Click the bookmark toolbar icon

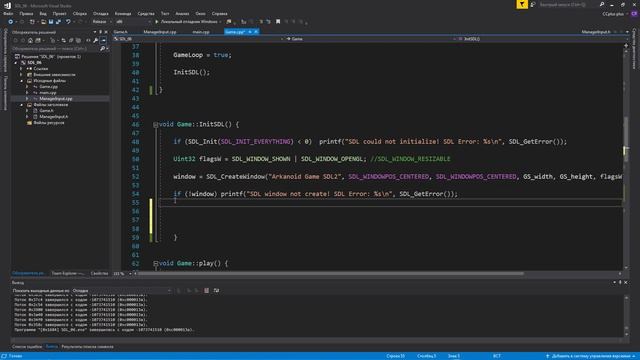pos(278,22)
